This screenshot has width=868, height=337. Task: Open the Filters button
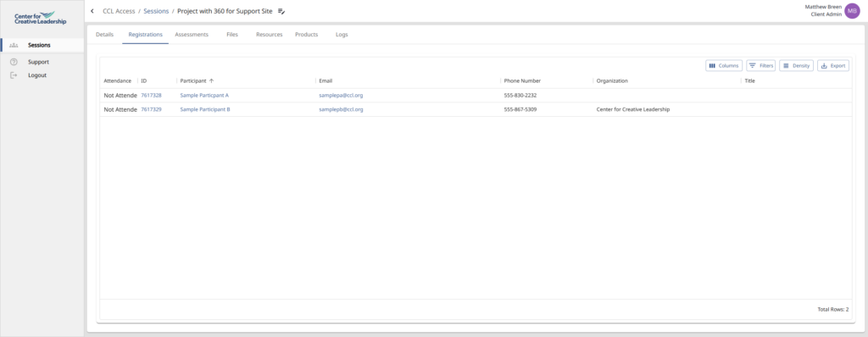(x=760, y=66)
